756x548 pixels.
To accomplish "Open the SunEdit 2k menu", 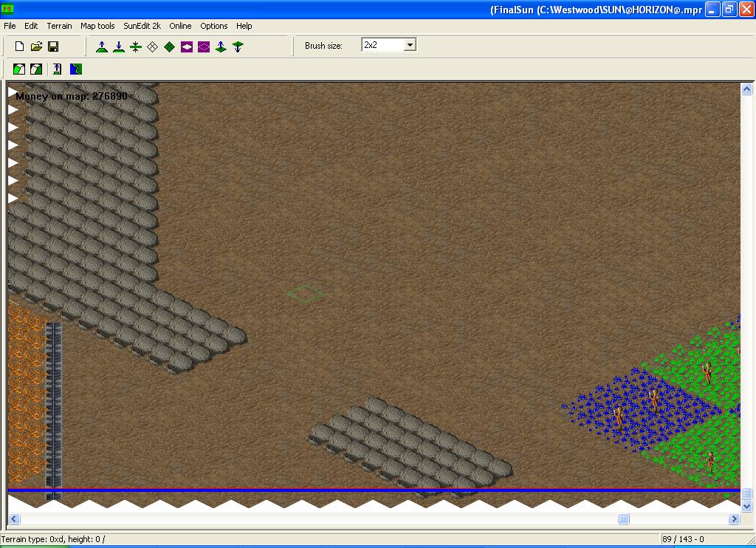I will [142, 26].
